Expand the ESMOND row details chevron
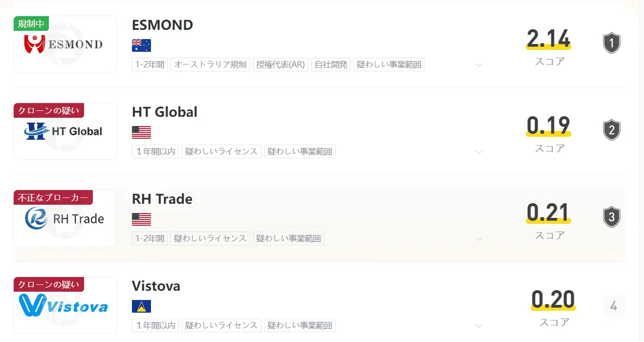Screen dimensions: 644x342 pyautogui.click(x=479, y=65)
